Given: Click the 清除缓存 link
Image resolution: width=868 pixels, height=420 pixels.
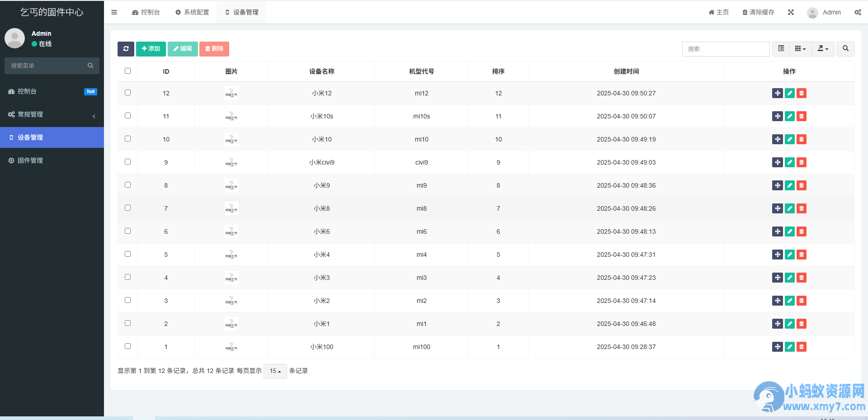Looking at the screenshot, I should pyautogui.click(x=758, y=12).
